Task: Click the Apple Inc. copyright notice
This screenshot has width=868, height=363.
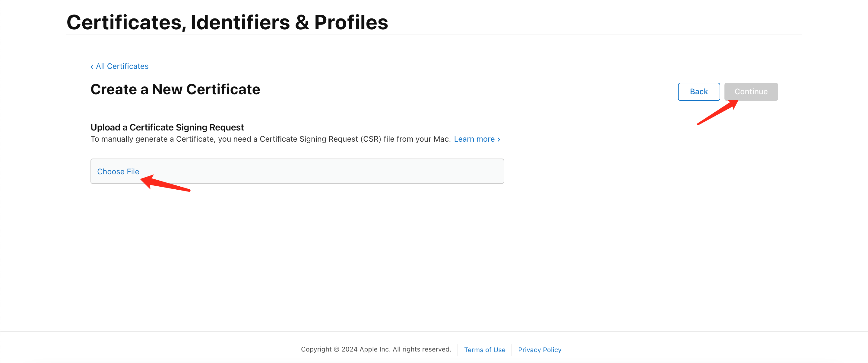Action: coord(376,349)
